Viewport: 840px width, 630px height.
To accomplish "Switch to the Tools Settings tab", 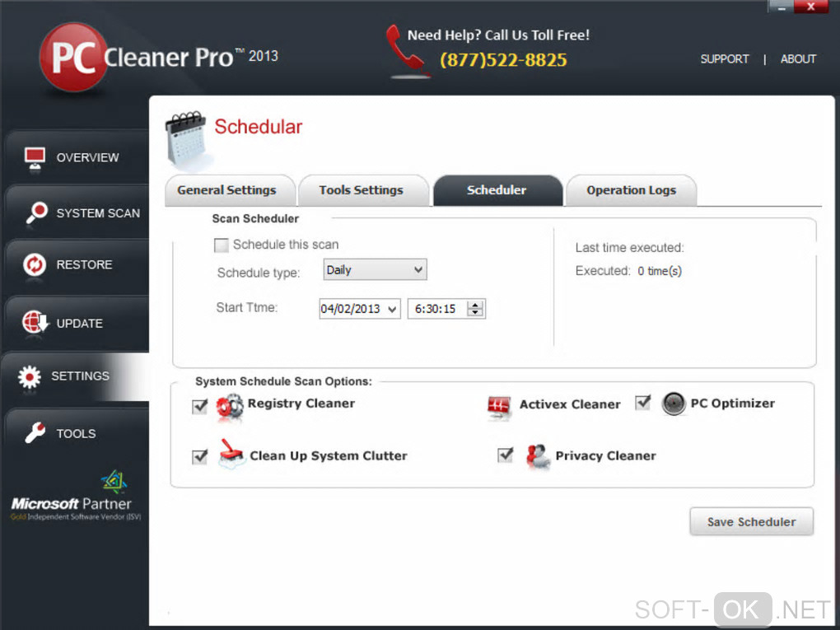I will coord(363,190).
